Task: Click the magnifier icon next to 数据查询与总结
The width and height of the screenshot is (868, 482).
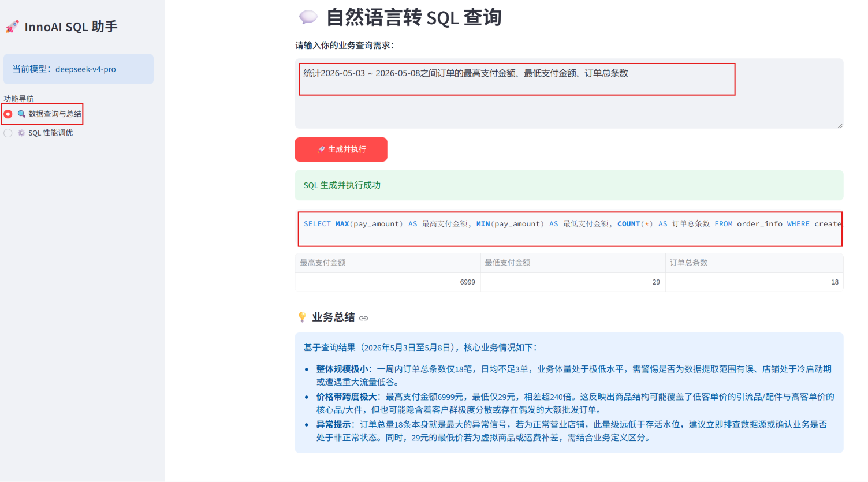Action: [x=21, y=114]
